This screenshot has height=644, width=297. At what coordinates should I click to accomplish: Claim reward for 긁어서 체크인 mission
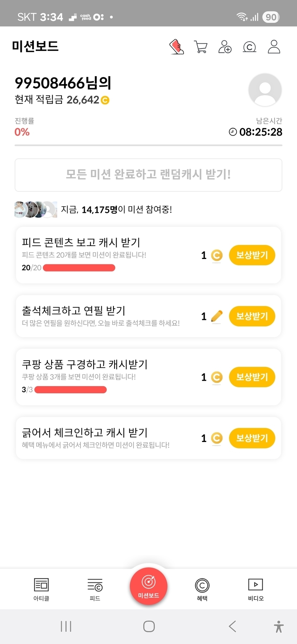(x=252, y=438)
